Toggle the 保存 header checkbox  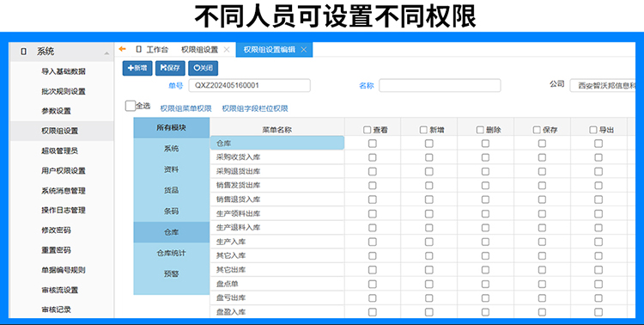click(537, 130)
